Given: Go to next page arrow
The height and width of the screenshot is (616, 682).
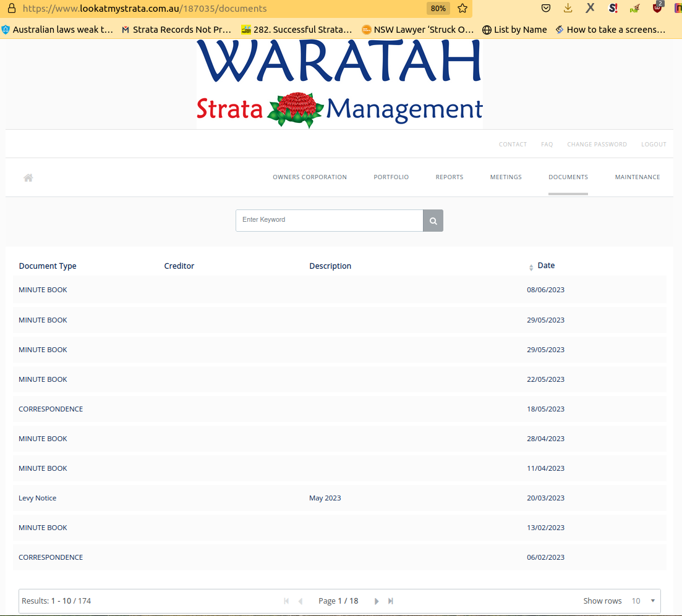Looking at the screenshot, I should click(377, 601).
